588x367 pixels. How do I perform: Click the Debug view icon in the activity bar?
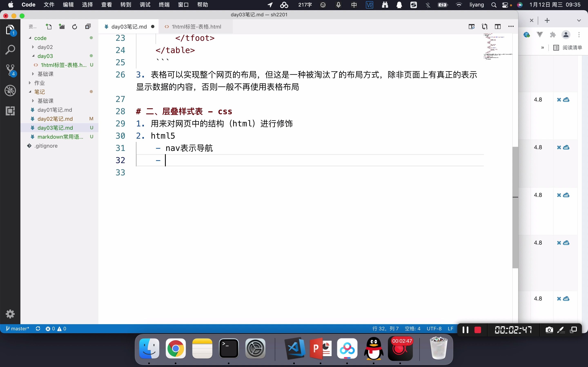click(x=10, y=91)
